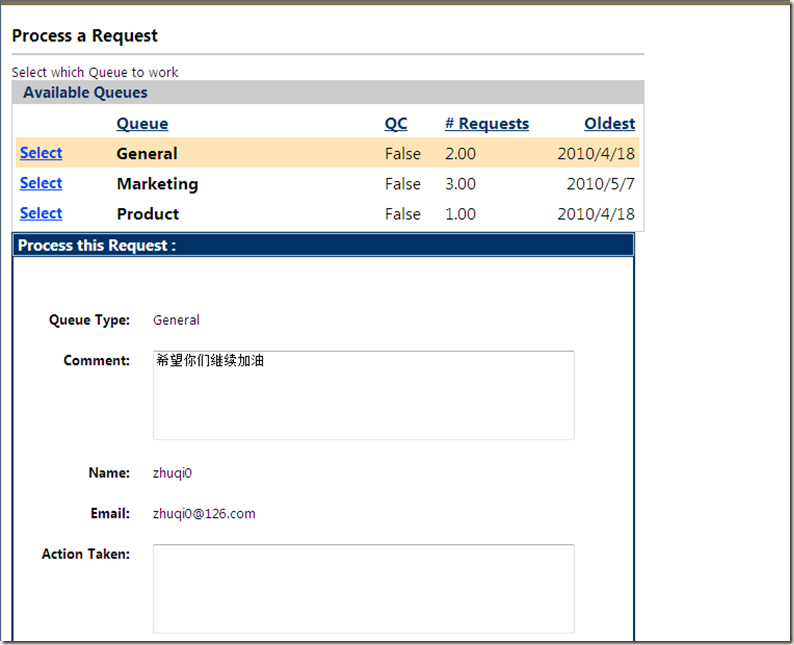Image resolution: width=794 pixels, height=645 pixels.
Task: Click the Email: label
Action: tap(110, 513)
